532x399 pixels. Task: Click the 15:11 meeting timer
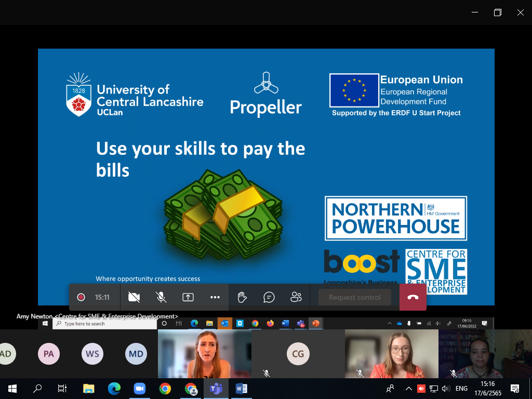102,298
